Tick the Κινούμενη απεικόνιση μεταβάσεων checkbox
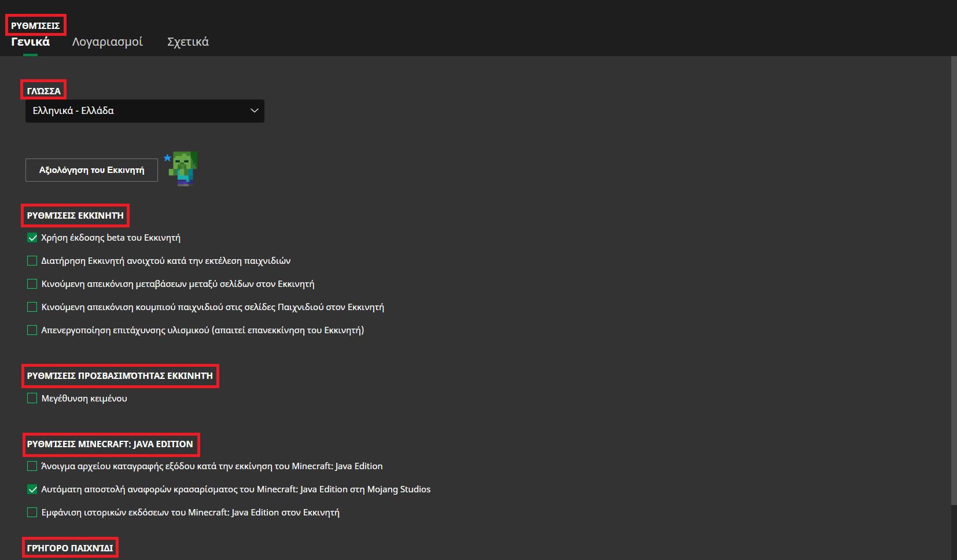The width and height of the screenshot is (957, 560). 32,284
